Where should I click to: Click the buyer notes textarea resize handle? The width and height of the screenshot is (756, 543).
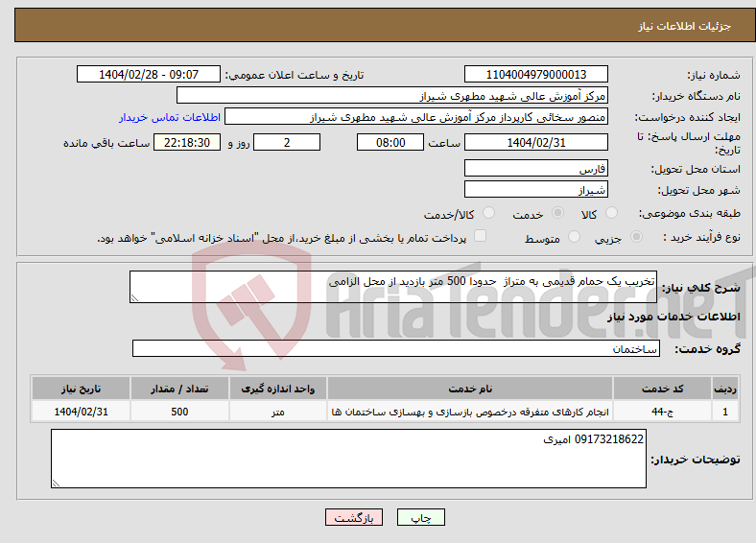[56, 484]
